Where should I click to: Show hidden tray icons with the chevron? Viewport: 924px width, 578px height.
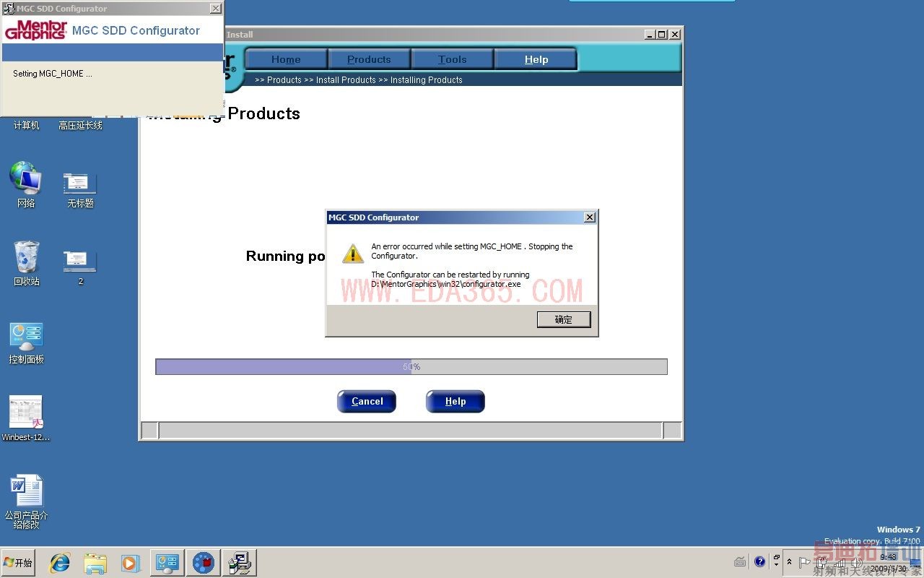789,562
